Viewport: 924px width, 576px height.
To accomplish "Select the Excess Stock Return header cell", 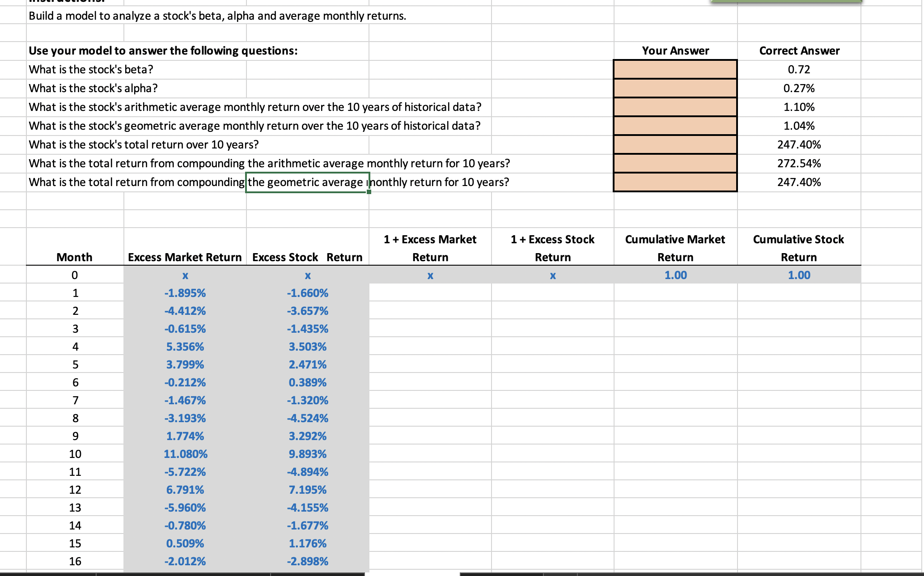I will [x=307, y=257].
